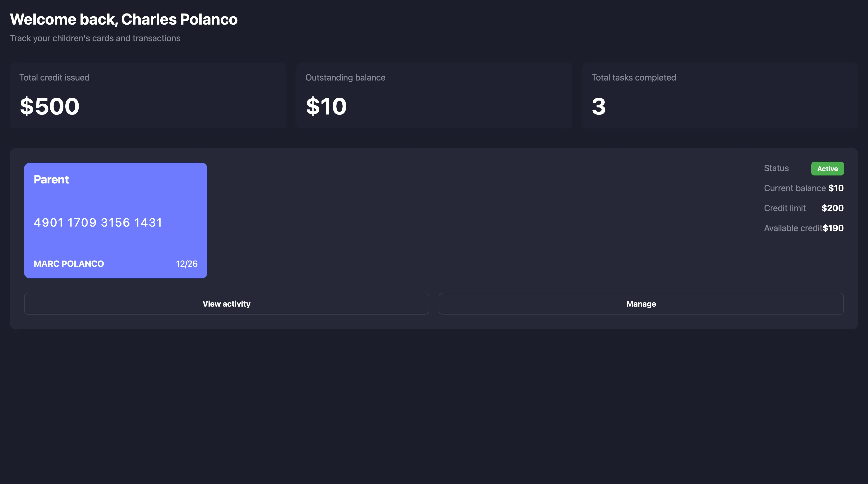The image size is (868, 484).
Task: Click the 12/26 expiry date on card
Action: [x=187, y=264]
